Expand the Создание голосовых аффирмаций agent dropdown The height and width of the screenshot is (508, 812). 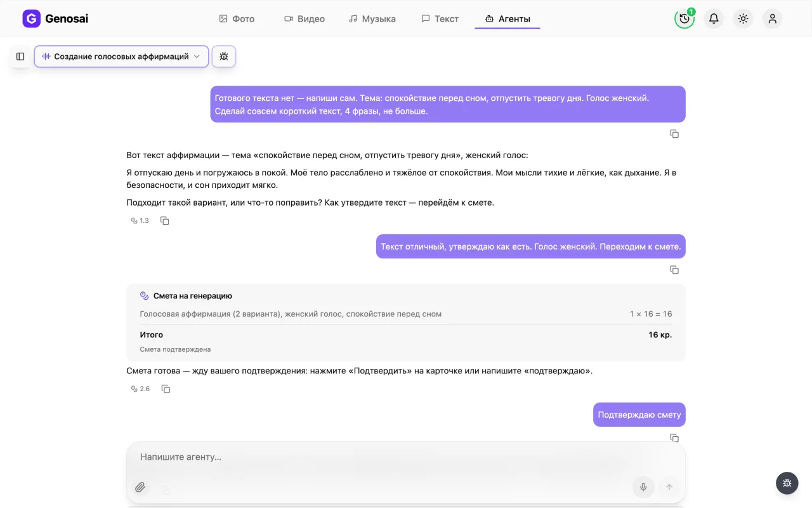click(121, 57)
